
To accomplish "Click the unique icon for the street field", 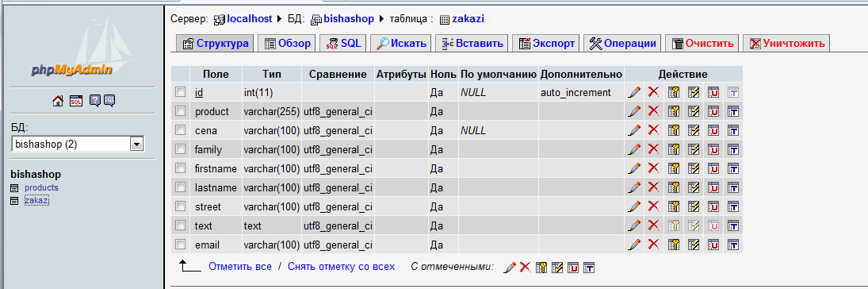I will [713, 206].
